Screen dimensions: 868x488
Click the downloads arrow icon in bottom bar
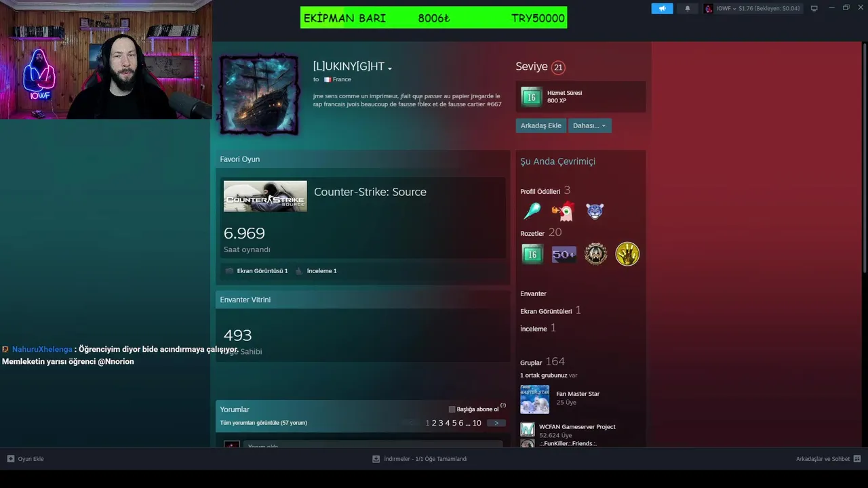[376, 459]
